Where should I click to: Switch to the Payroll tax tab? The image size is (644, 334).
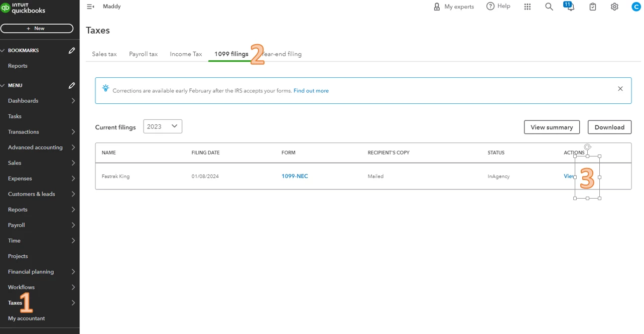(143, 54)
